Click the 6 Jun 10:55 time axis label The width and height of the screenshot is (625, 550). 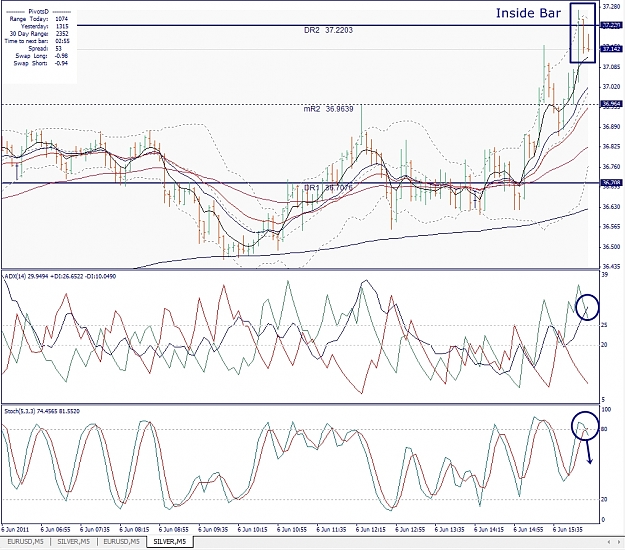(x=292, y=530)
